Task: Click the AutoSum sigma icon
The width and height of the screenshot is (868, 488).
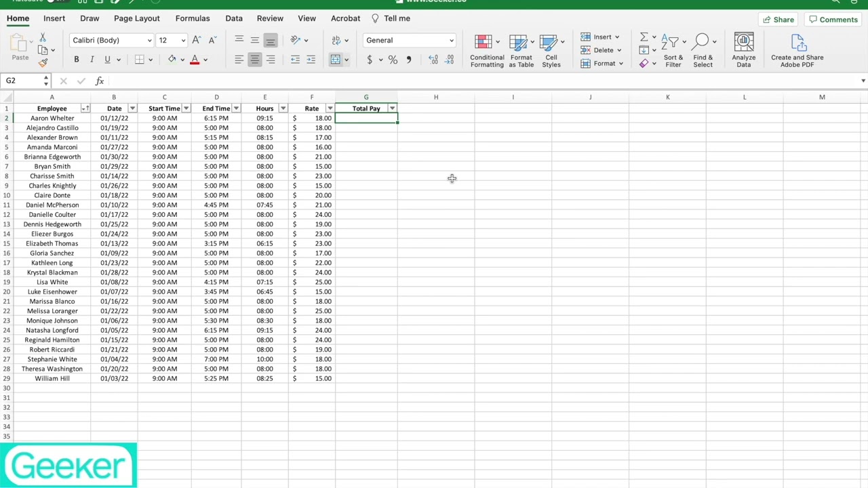Action: pyautogui.click(x=644, y=37)
